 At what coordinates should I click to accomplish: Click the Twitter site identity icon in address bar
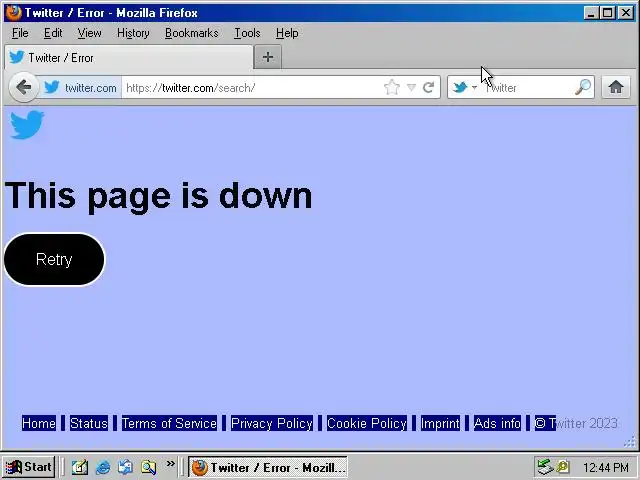pyautogui.click(x=52, y=87)
